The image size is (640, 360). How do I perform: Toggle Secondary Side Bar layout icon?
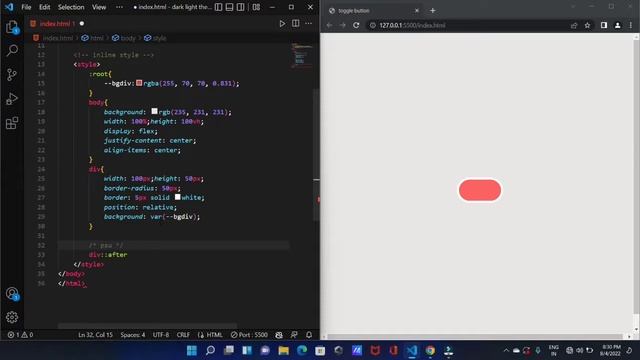click(x=240, y=7)
